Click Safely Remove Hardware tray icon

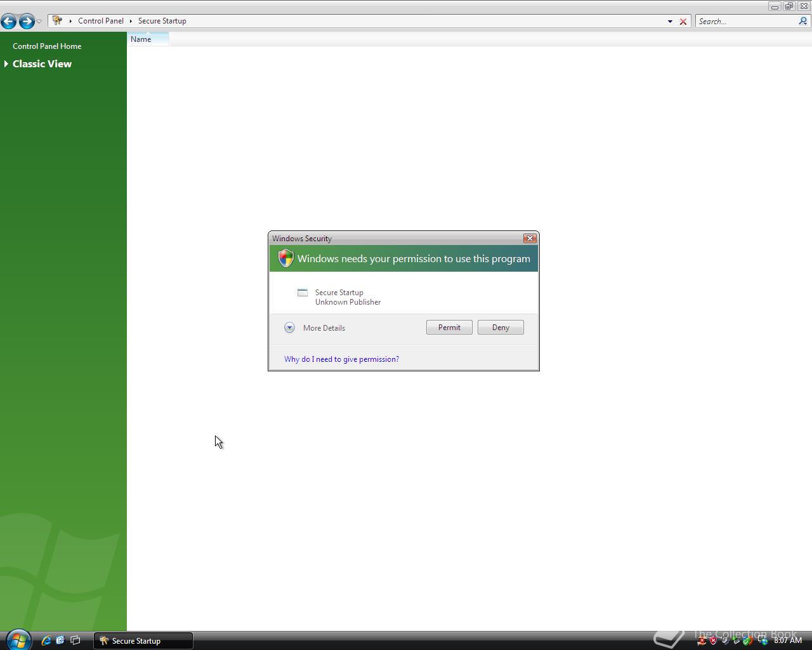(x=736, y=640)
